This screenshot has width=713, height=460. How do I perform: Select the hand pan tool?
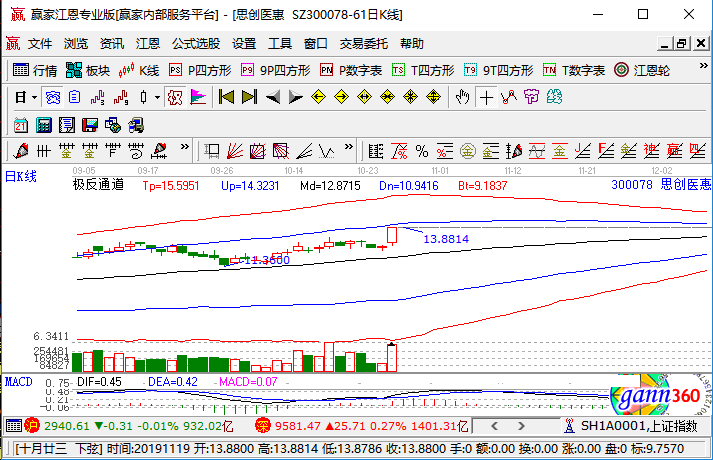[463, 97]
